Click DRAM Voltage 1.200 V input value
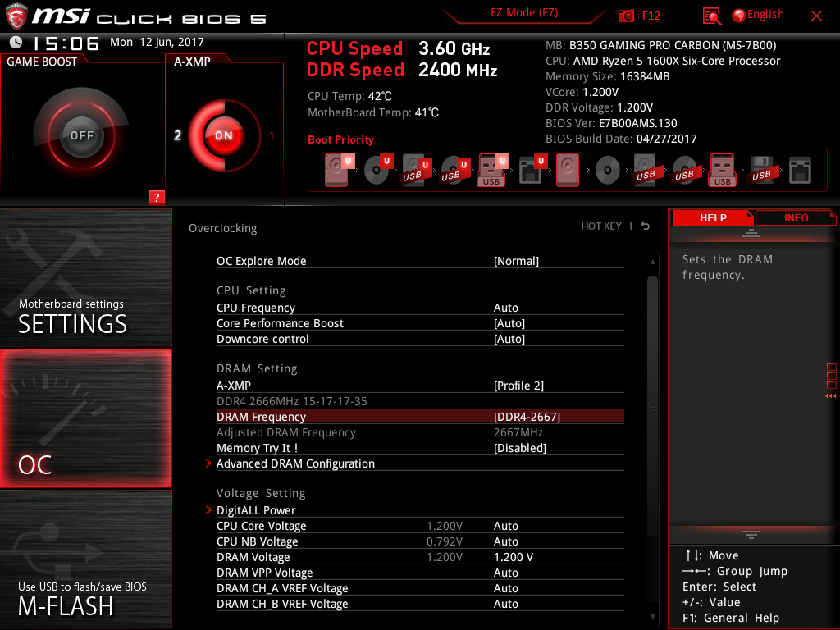The height and width of the screenshot is (630, 840). pos(514,557)
